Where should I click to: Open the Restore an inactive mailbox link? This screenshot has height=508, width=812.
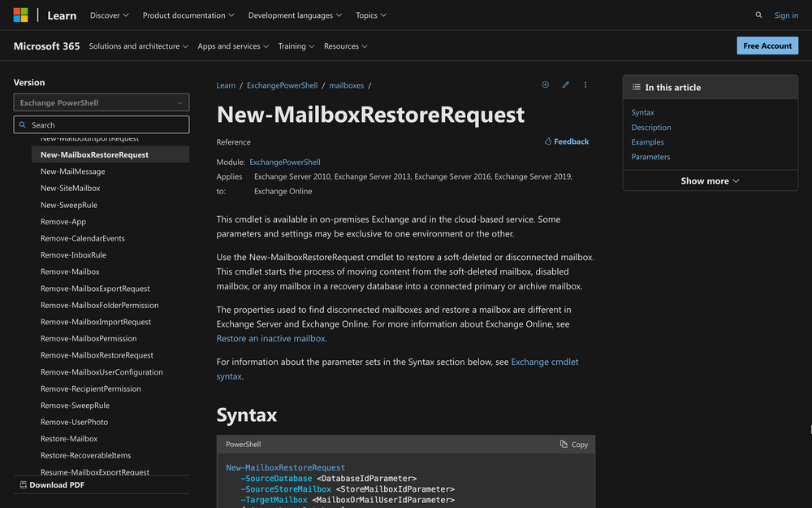(270, 338)
